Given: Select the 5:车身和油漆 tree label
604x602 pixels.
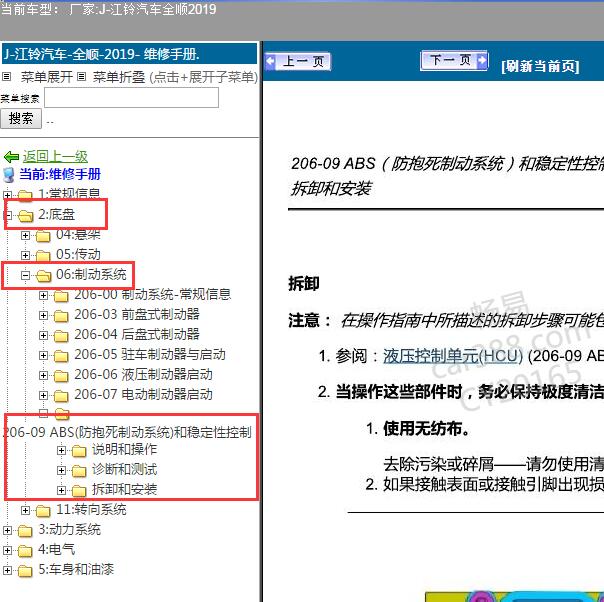Looking at the screenshot, I should 76,570.
